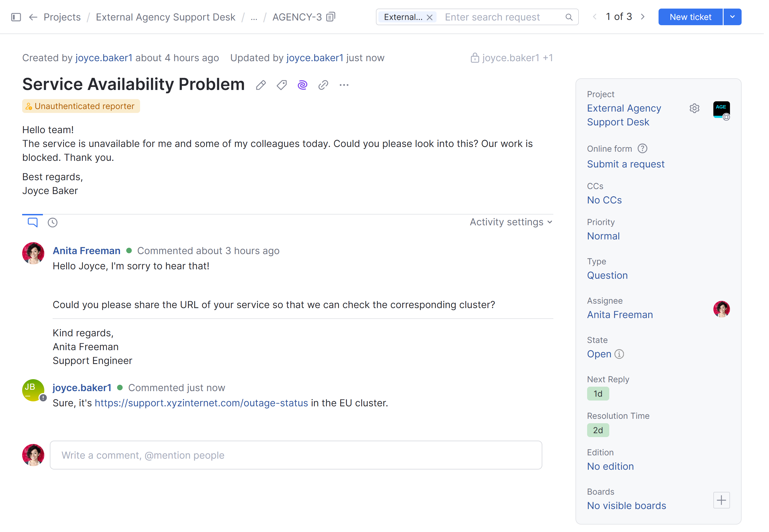Remove the External... search filter chip

(x=430, y=17)
